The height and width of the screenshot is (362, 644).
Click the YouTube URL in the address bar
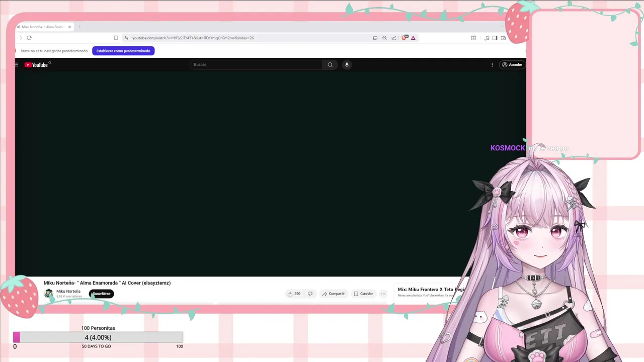click(193, 38)
